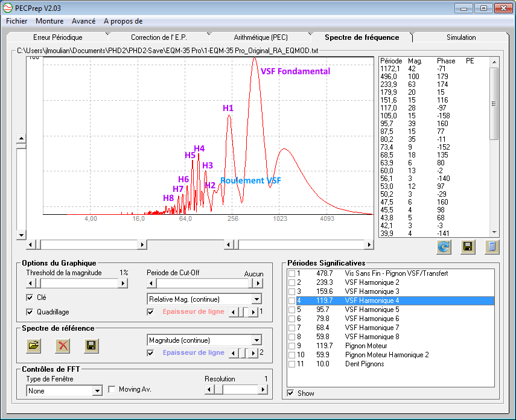Select the period 496,0 row in list
This screenshot has width=516, height=420.
434,77
